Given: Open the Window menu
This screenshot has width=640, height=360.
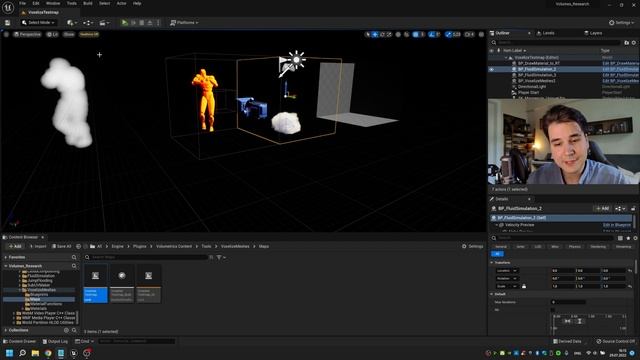Looking at the screenshot, I should click(x=53, y=3).
